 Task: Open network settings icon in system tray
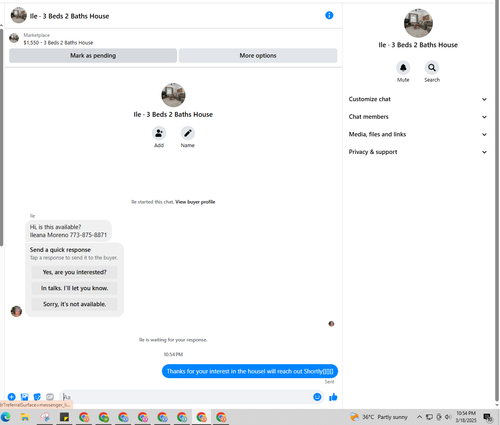point(429,417)
